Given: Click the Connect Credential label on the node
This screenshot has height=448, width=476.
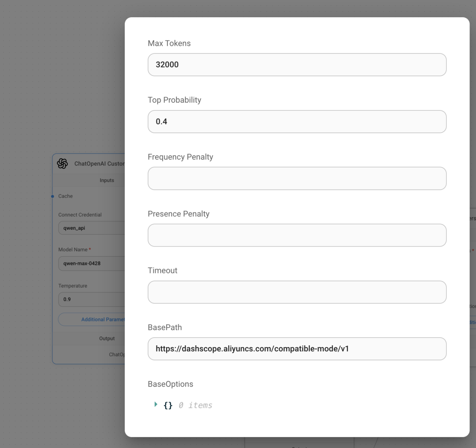Looking at the screenshot, I should tap(80, 215).
